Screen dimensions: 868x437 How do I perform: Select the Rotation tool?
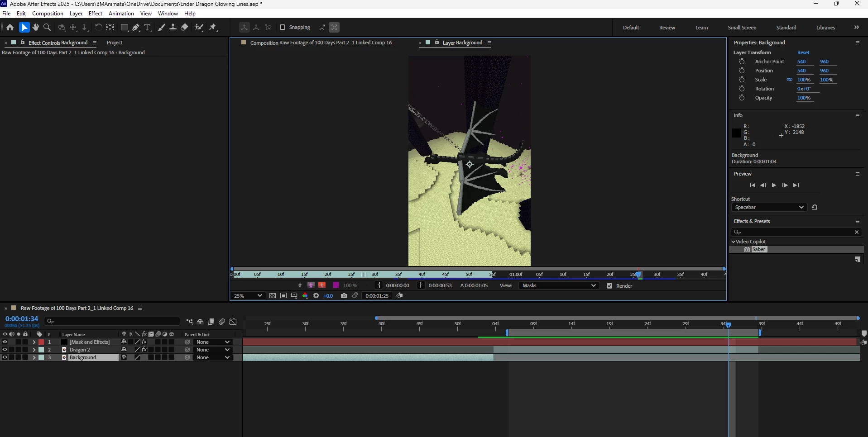coord(98,28)
